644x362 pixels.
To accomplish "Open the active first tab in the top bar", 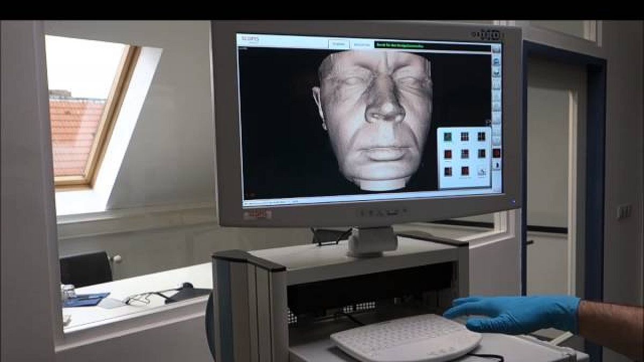I will click(x=338, y=45).
